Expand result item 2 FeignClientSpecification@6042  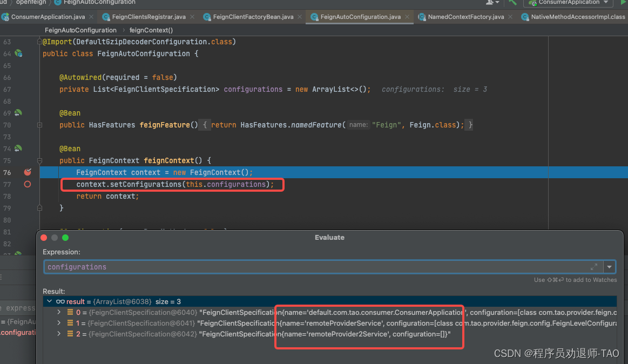click(x=59, y=334)
